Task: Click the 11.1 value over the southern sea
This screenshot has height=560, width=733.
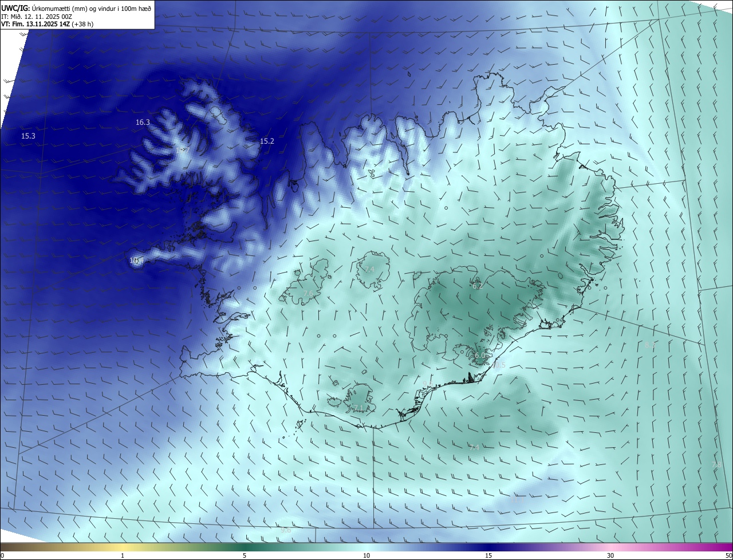Action: 517,500
